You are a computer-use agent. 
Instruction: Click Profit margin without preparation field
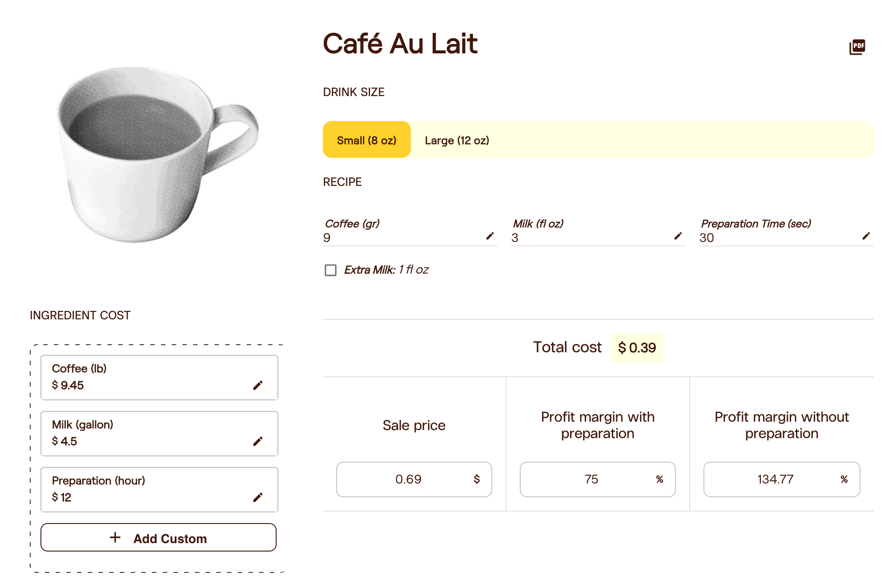click(x=782, y=479)
